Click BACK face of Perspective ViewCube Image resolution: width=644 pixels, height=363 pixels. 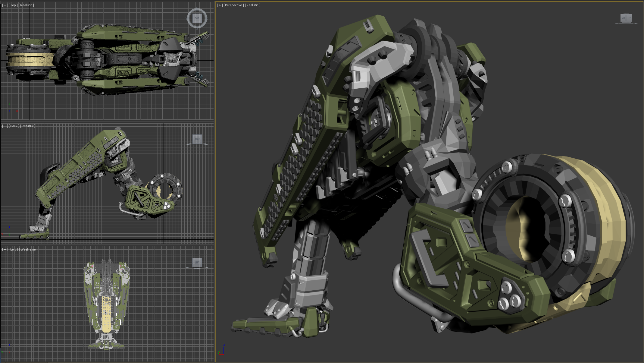pyautogui.click(x=623, y=18)
